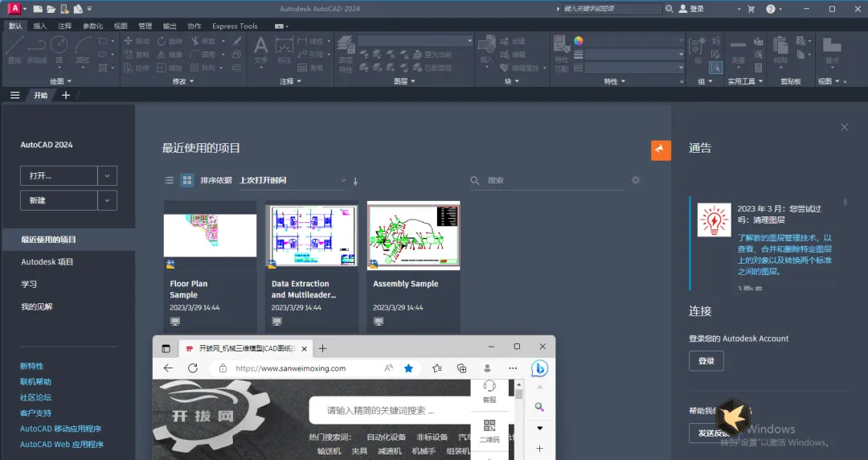The height and width of the screenshot is (460, 868).
Task: Select Autodesk 项目 in the left sidebar
Action: 47,261
